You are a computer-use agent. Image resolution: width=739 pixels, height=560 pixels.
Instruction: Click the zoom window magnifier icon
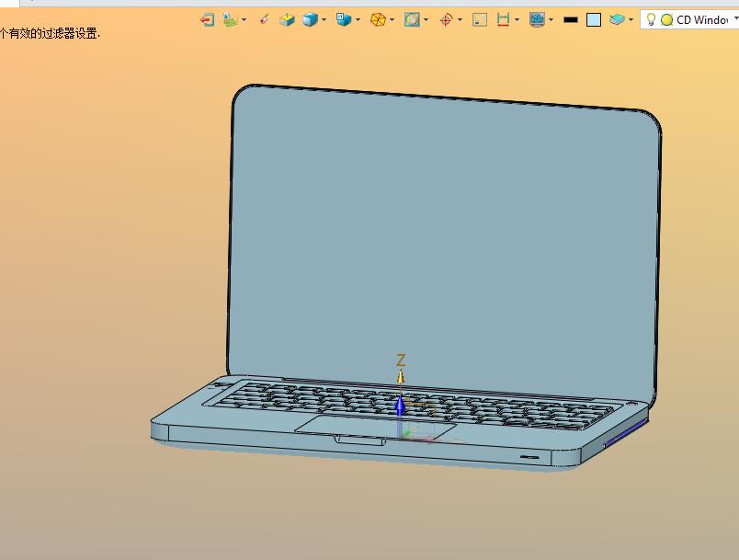point(412,20)
